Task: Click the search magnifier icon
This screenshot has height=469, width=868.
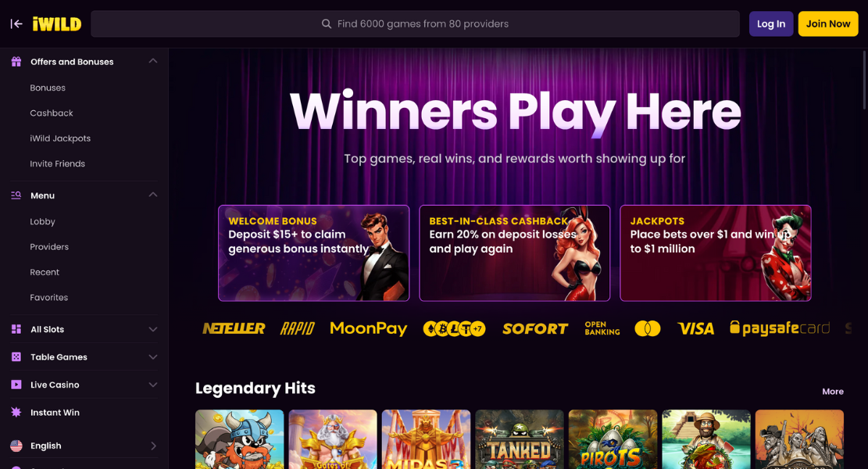Action: [327, 23]
